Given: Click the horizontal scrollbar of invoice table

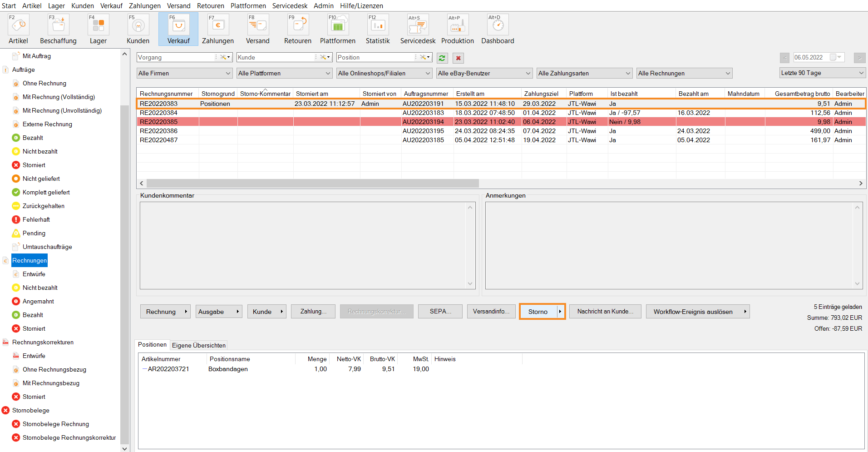Looking at the screenshot, I should tap(312, 183).
